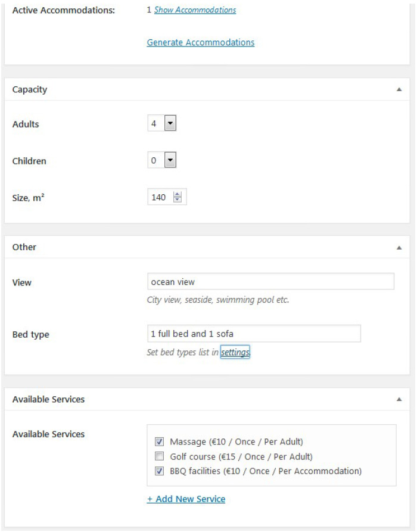
Task: Open the bed types settings link
Action: (235, 352)
